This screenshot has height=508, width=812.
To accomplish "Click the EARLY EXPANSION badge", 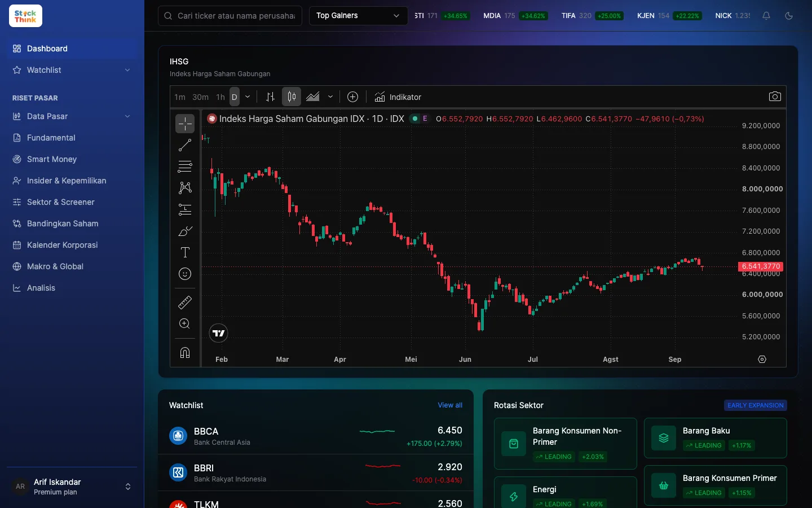I will pos(756,405).
